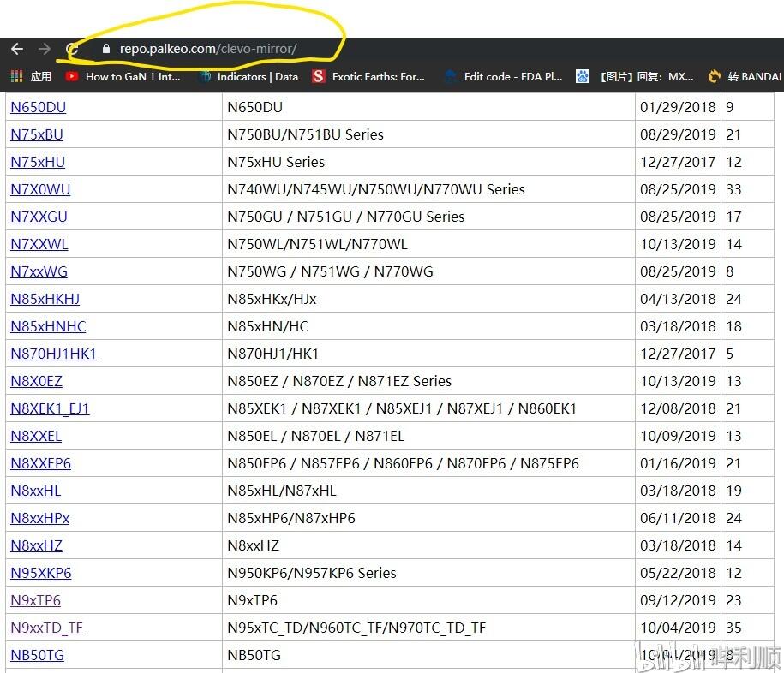
Task: Open the N95XKP6 link
Action: pos(41,573)
